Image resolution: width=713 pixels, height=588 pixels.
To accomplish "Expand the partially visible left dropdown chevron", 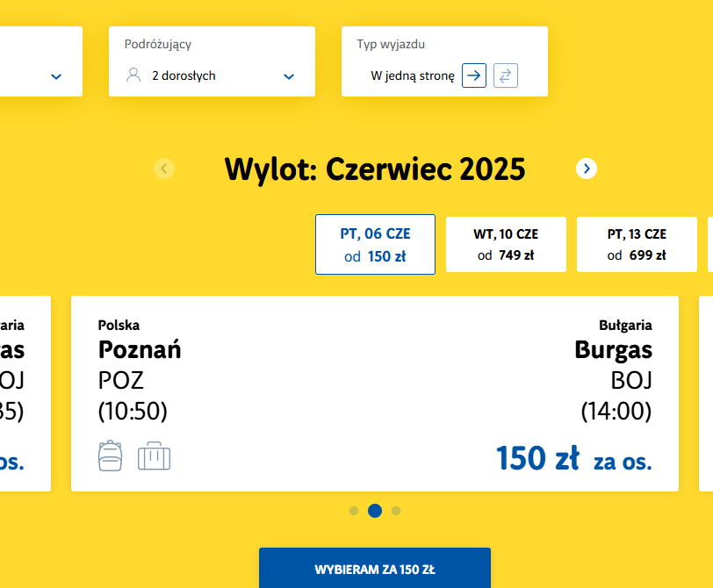I will 56,76.
